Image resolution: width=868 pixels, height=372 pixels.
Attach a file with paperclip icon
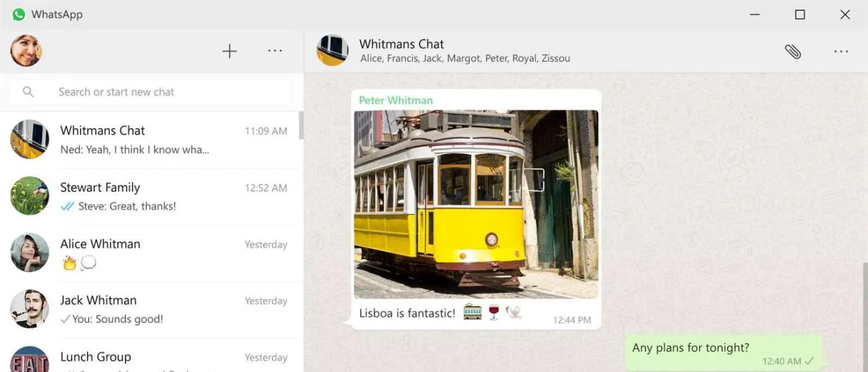[x=793, y=51]
